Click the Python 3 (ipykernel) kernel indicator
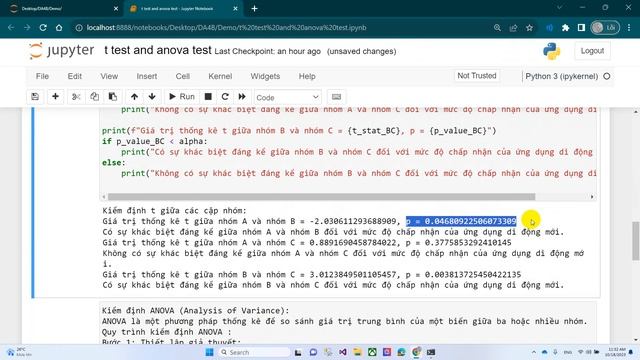 567,76
